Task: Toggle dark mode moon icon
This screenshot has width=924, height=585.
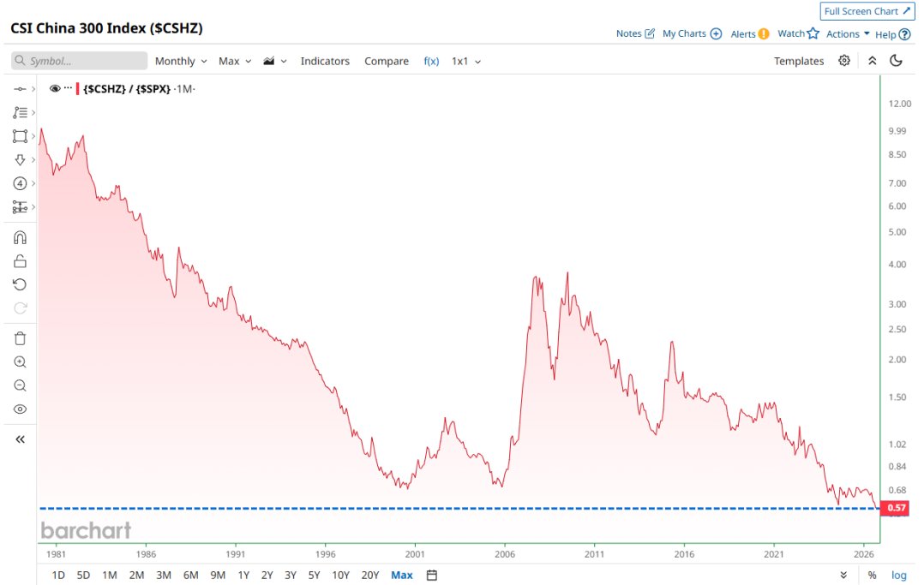Action: click(x=896, y=61)
